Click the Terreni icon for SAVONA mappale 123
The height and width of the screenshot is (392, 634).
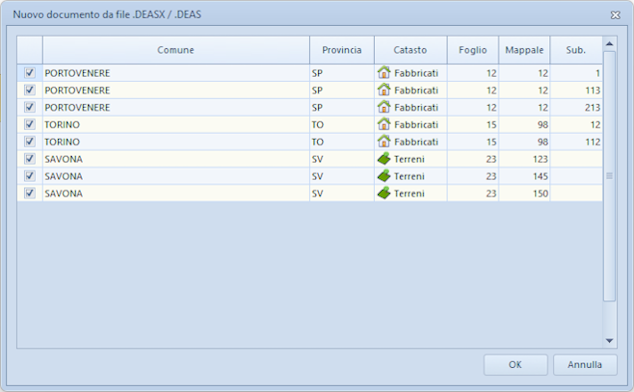[x=384, y=159]
